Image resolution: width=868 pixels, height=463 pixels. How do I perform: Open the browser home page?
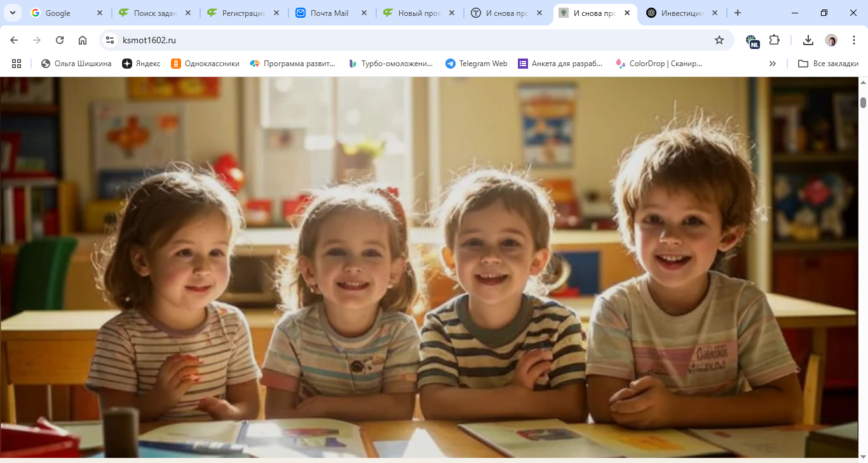pos(83,40)
